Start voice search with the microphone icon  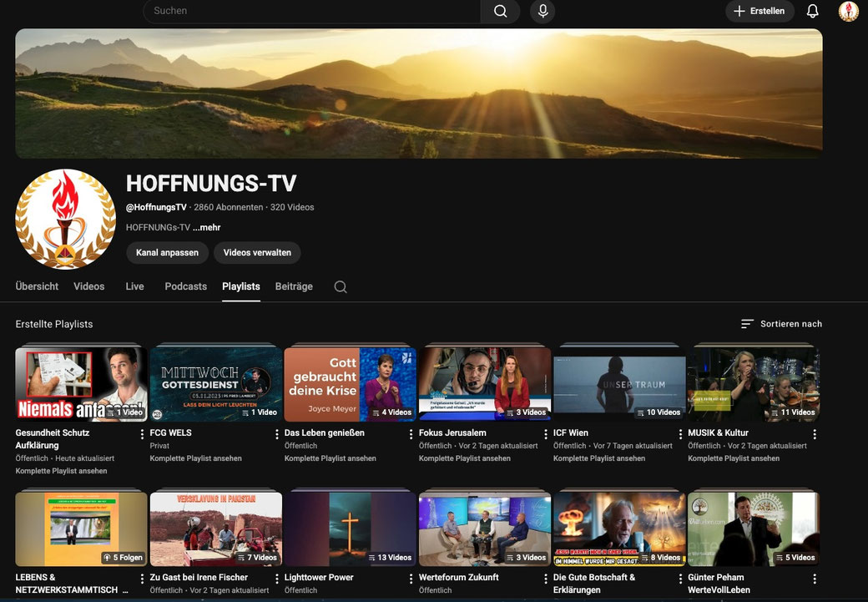pos(542,12)
